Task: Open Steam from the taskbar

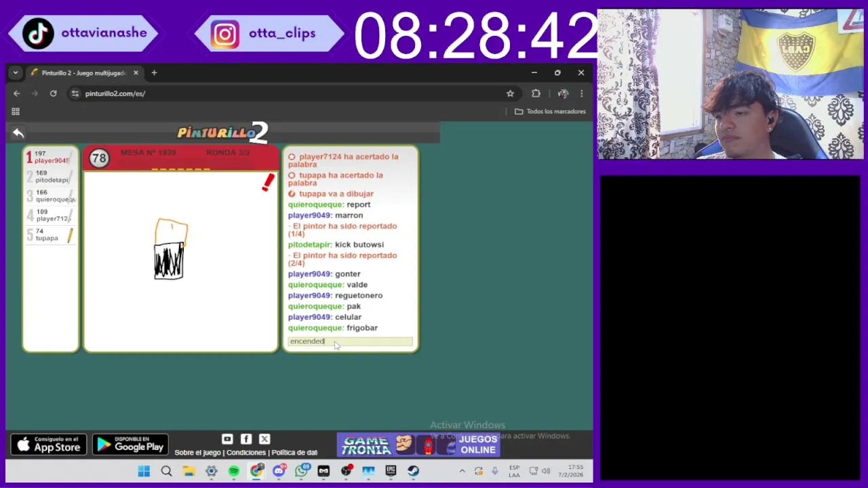Action: click(413, 471)
